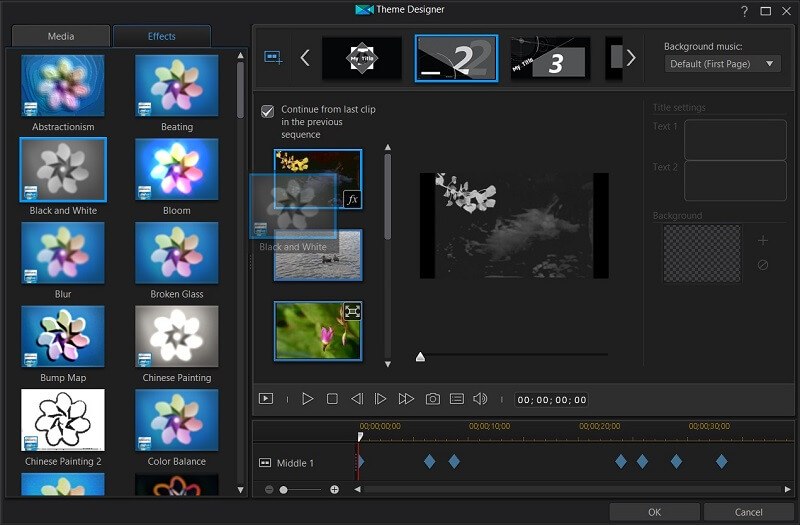Viewport: 800px width, 525px height.
Task: Click the fx icon on first clip
Action: (353, 199)
